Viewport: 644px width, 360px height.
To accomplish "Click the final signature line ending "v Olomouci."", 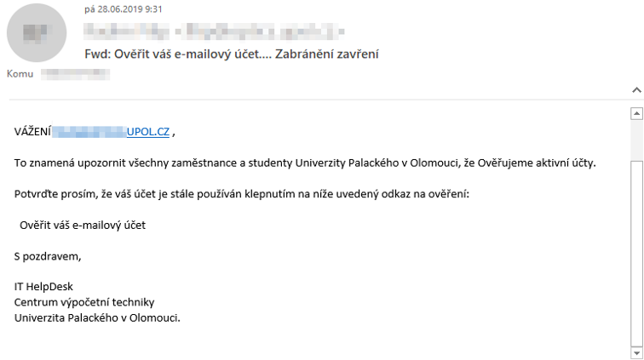I will [97, 317].
